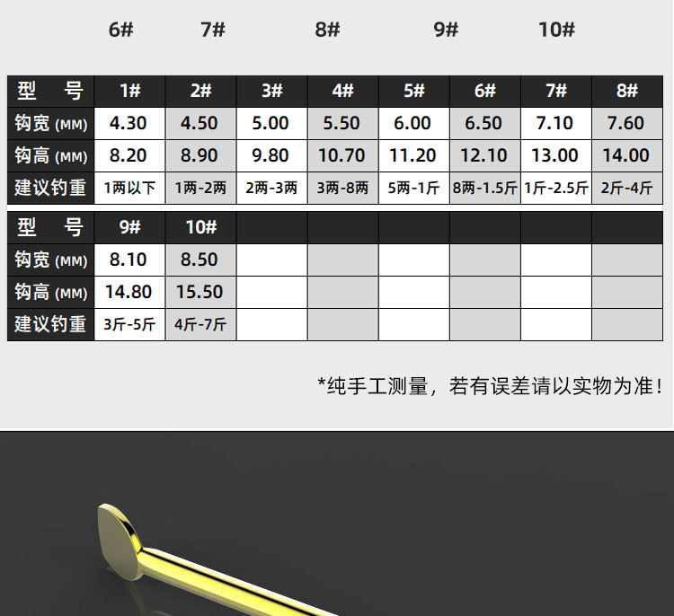Click the 8.50 width cell
Image resolution: width=674 pixels, height=616 pixels.
click(x=200, y=260)
